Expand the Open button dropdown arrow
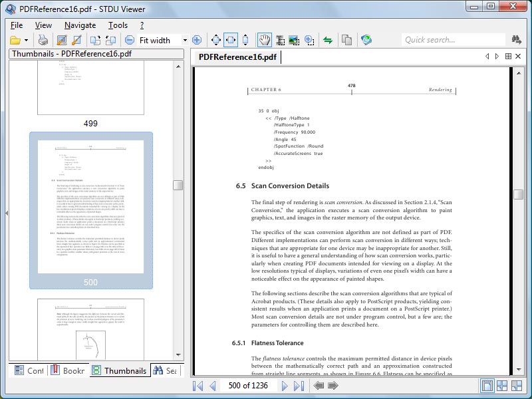532x399 pixels. pyautogui.click(x=26, y=40)
